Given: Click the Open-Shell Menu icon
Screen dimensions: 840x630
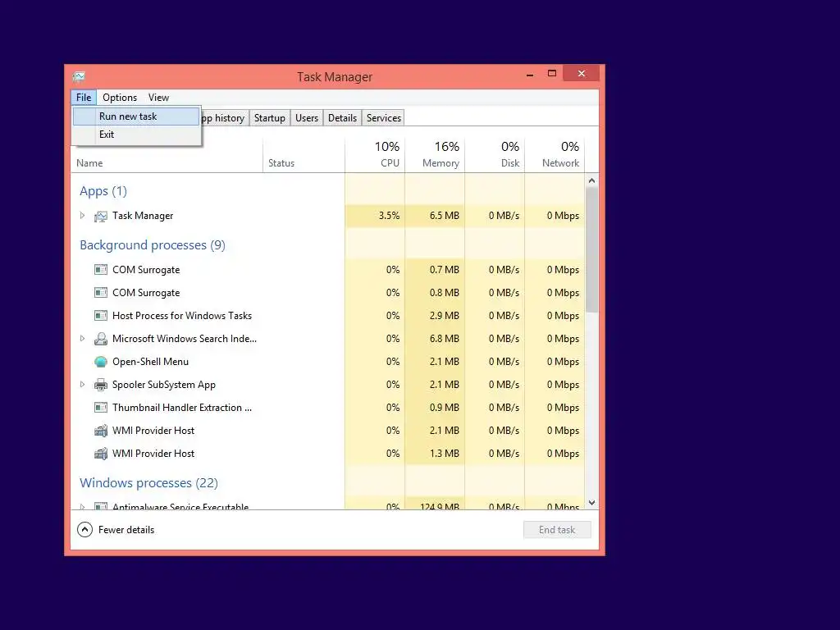Looking at the screenshot, I should (101, 362).
